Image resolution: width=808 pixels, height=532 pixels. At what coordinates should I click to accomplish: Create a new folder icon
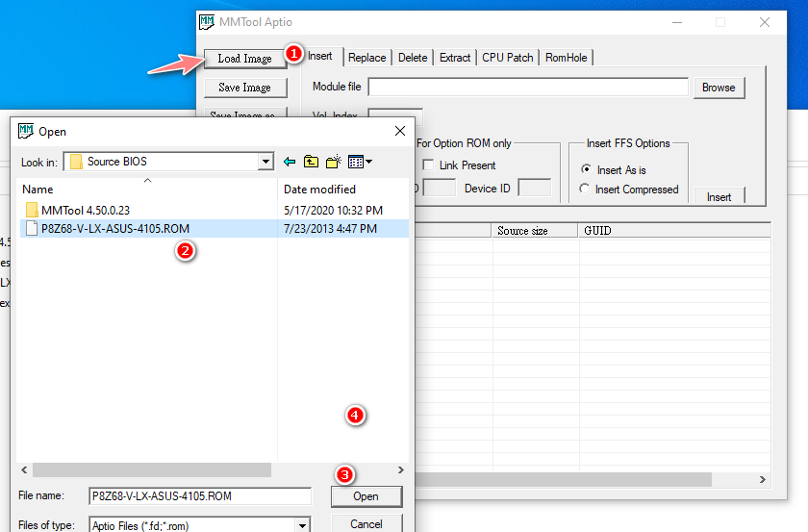(x=334, y=162)
